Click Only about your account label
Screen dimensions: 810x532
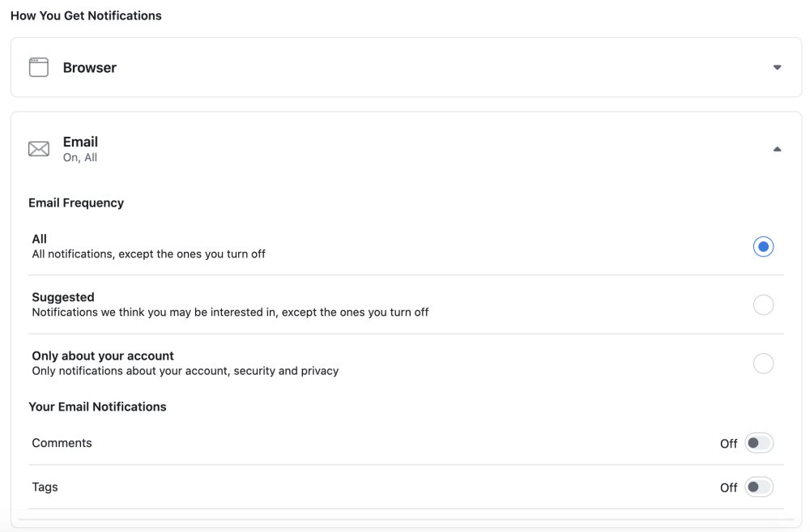(x=103, y=355)
